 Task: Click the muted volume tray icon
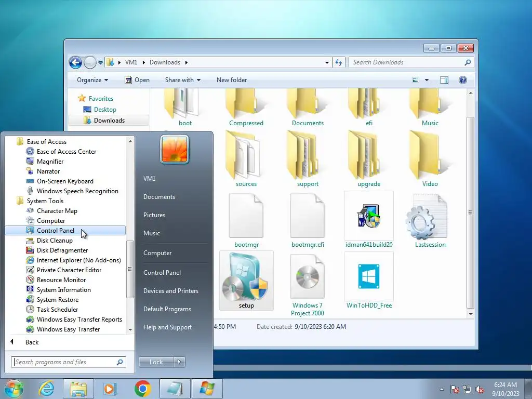point(480,390)
